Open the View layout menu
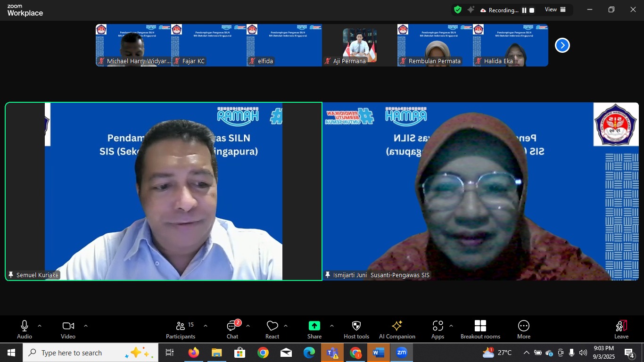This screenshot has height=362, width=644. point(555,10)
